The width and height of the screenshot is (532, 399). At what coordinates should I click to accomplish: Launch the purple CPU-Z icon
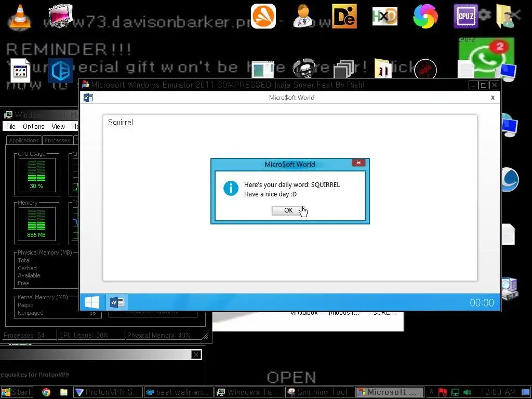point(466,16)
